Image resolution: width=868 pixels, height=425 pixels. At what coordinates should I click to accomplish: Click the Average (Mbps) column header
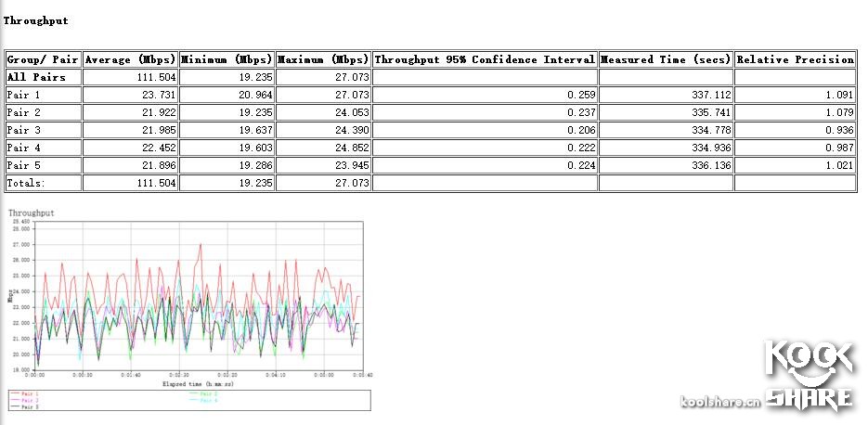click(x=130, y=59)
